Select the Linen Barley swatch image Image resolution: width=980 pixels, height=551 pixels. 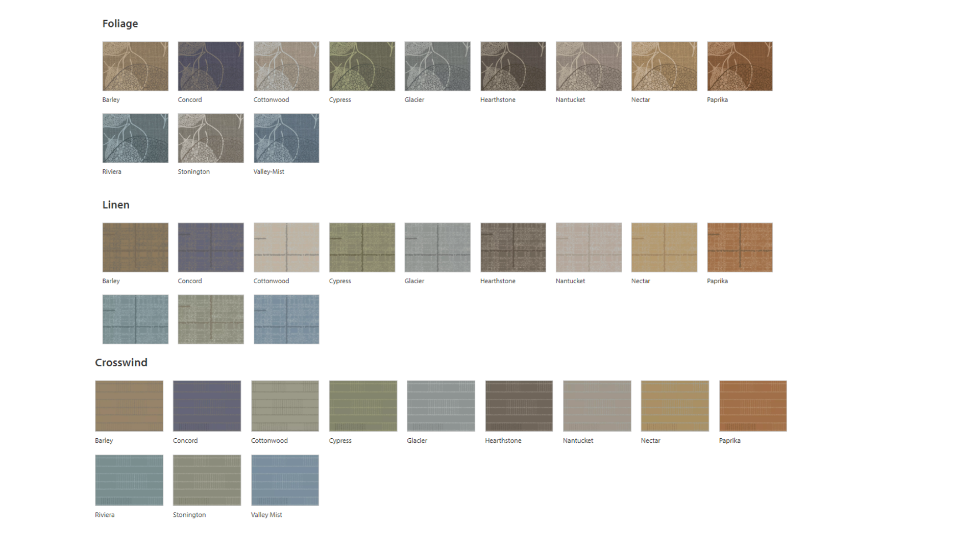(x=135, y=247)
